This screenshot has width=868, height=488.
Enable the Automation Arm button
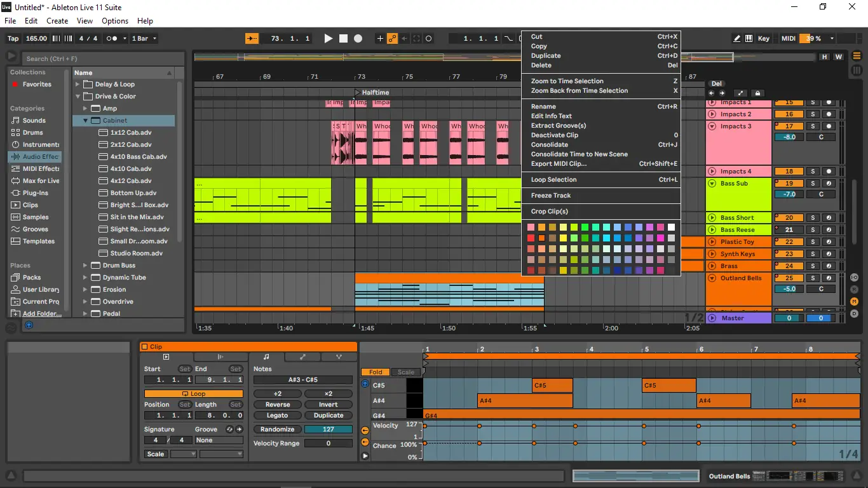point(393,39)
